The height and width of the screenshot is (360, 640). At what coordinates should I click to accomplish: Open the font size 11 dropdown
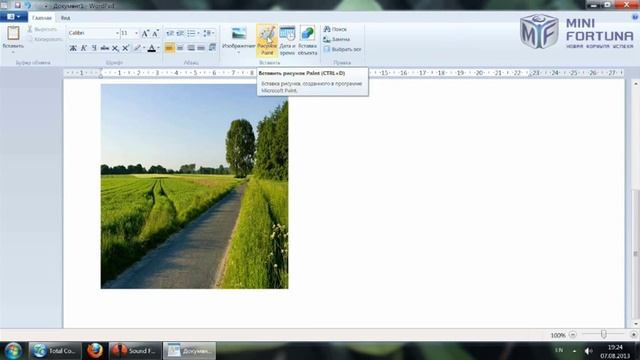(x=136, y=33)
